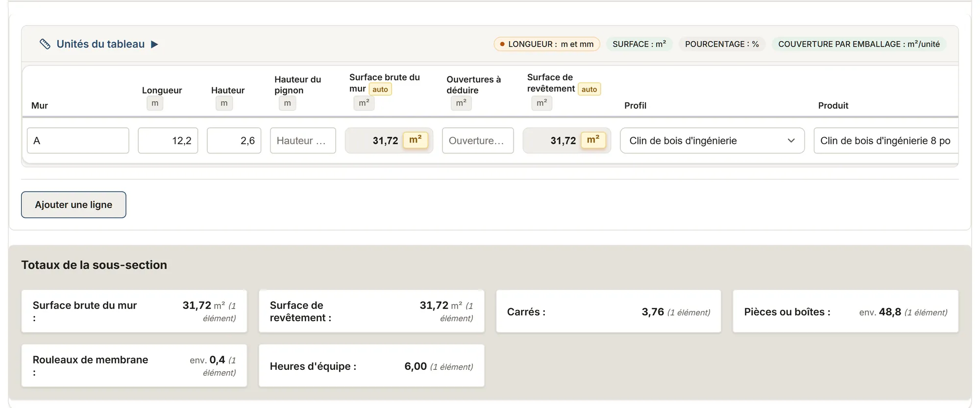Open the Profil dropdown Clin de bois d'ingénierie
This screenshot has width=980, height=408.
coord(712,141)
